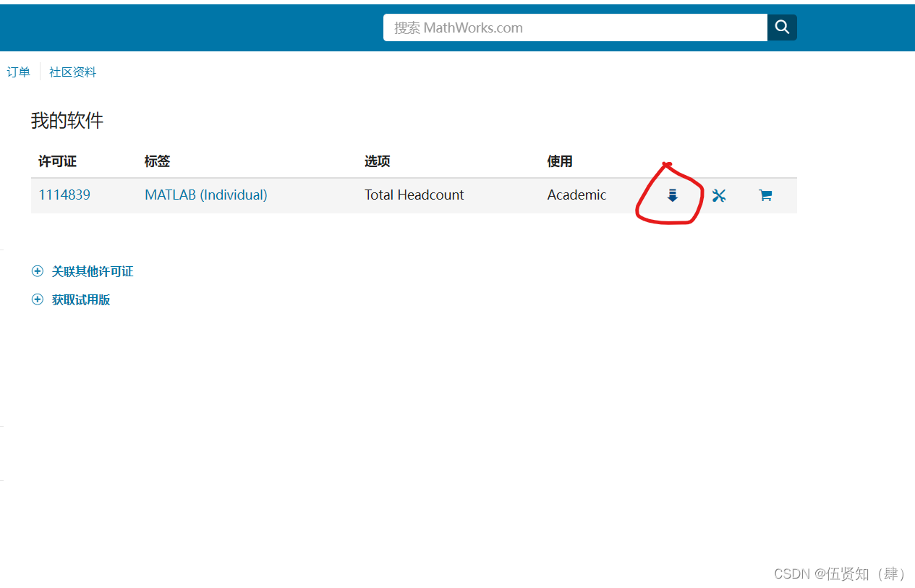This screenshot has height=588, width=915.
Task: Click the MathWorks.com search field
Action: point(575,27)
